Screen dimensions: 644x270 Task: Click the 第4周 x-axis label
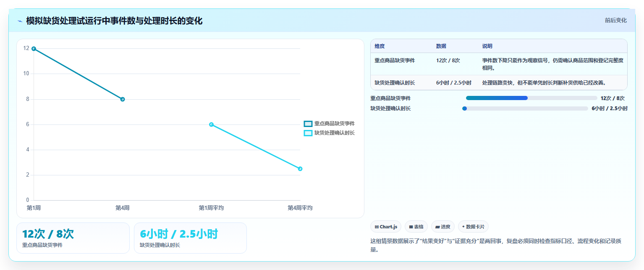(x=123, y=208)
